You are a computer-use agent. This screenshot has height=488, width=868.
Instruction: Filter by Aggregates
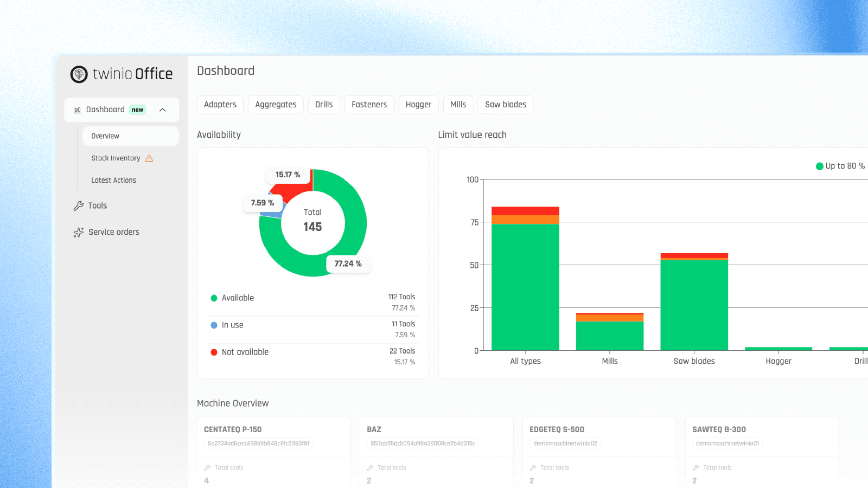point(276,105)
